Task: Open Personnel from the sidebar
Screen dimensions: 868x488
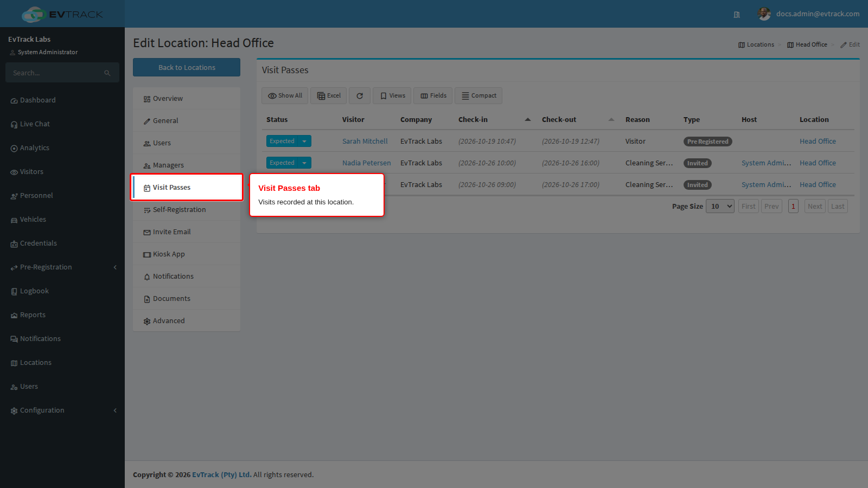Action: tap(62, 196)
